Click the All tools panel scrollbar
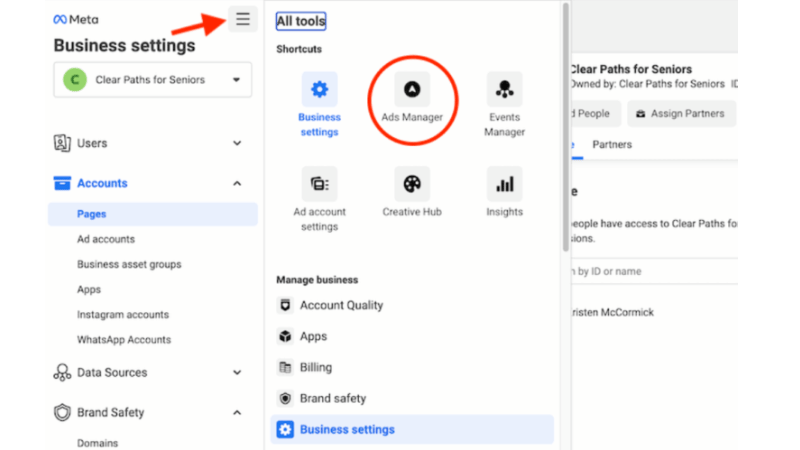 565,128
